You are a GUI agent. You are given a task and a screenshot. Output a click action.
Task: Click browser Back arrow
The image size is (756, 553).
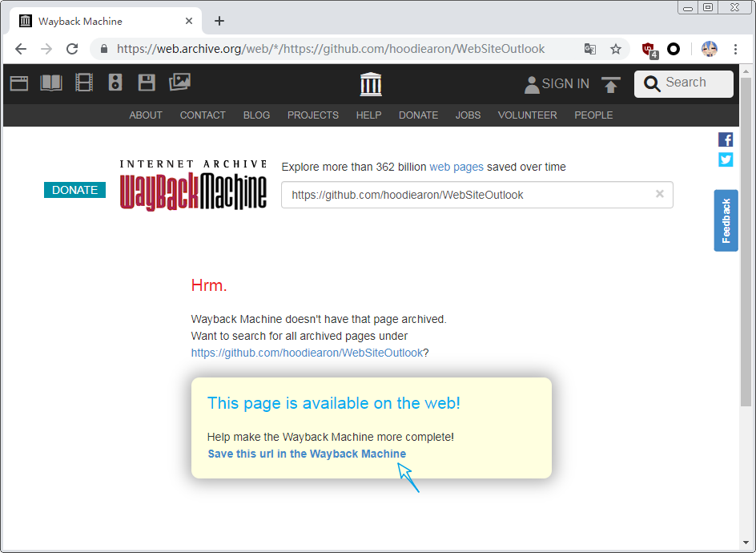click(x=21, y=49)
